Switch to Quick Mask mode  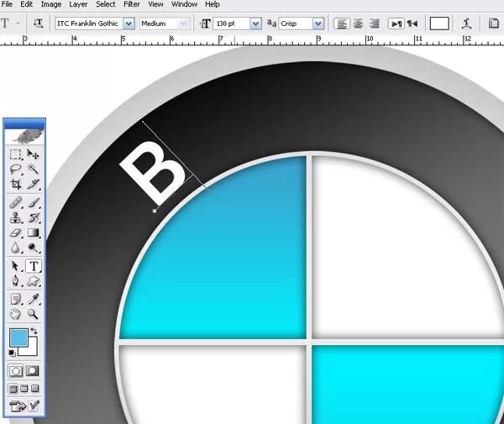(x=33, y=371)
